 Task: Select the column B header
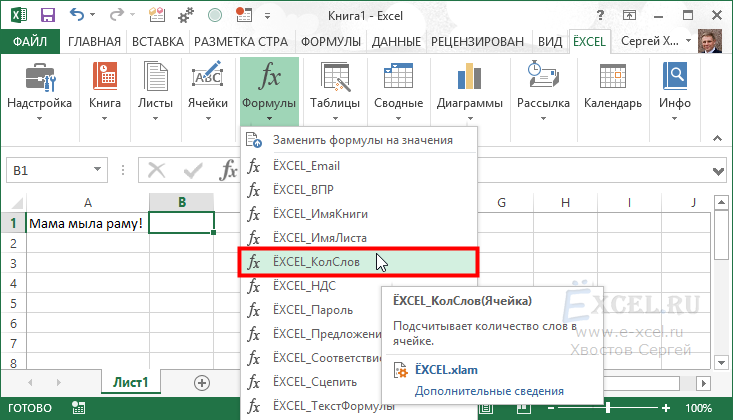[x=181, y=202]
